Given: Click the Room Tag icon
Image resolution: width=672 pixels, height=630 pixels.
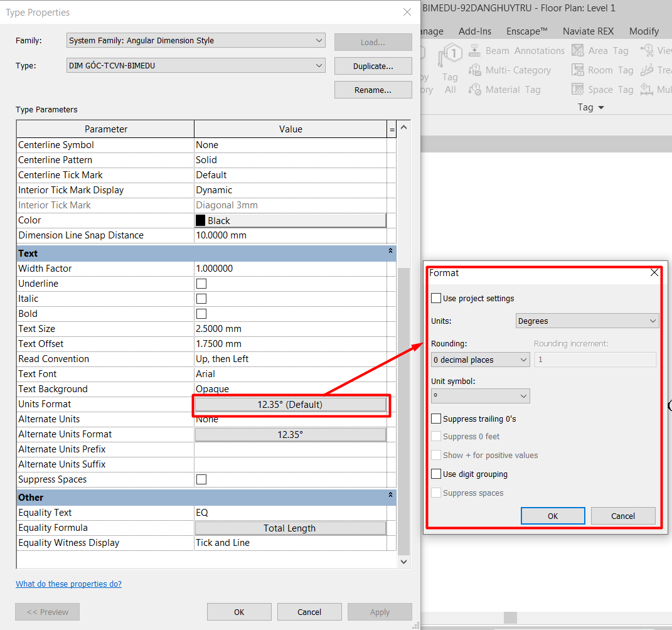Looking at the screenshot, I should (578, 70).
